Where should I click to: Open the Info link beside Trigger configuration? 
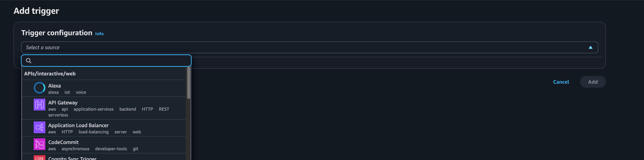(99, 34)
